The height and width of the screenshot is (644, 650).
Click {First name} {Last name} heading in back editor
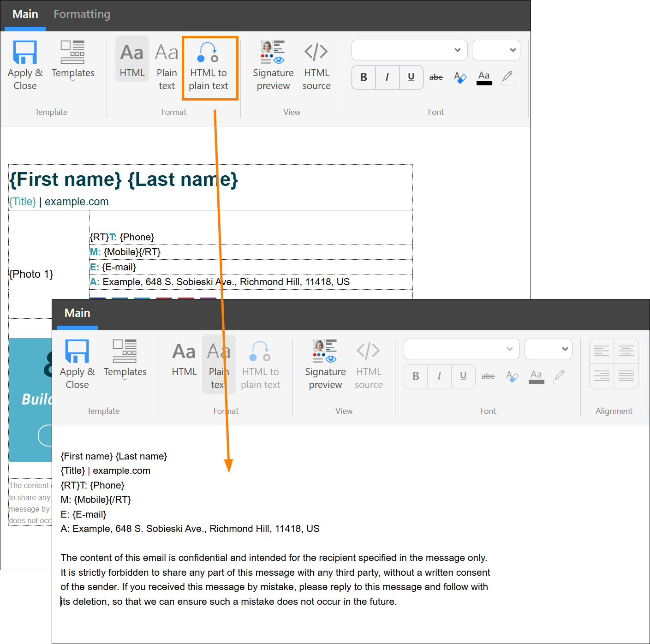click(x=124, y=179)
